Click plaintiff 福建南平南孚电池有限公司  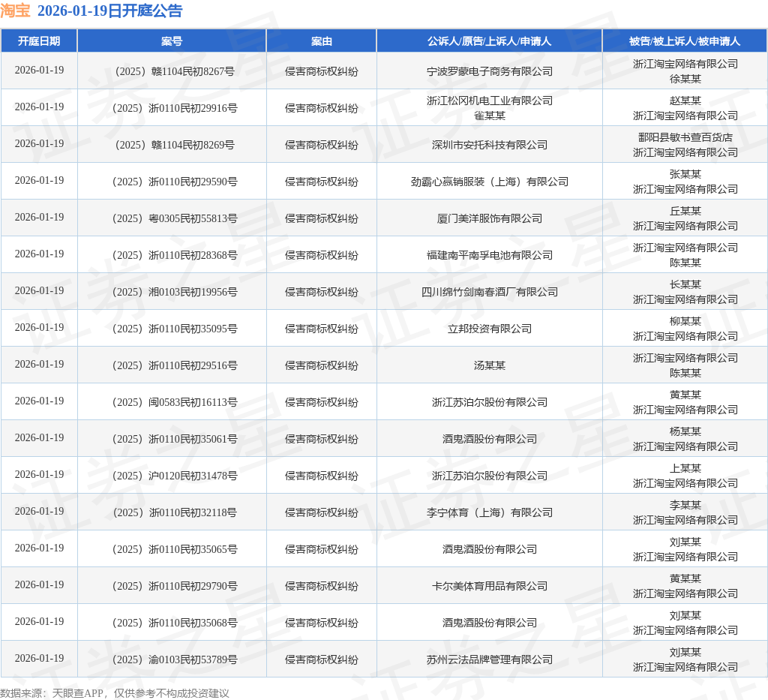pyautogui.click(x=489, y=255)
